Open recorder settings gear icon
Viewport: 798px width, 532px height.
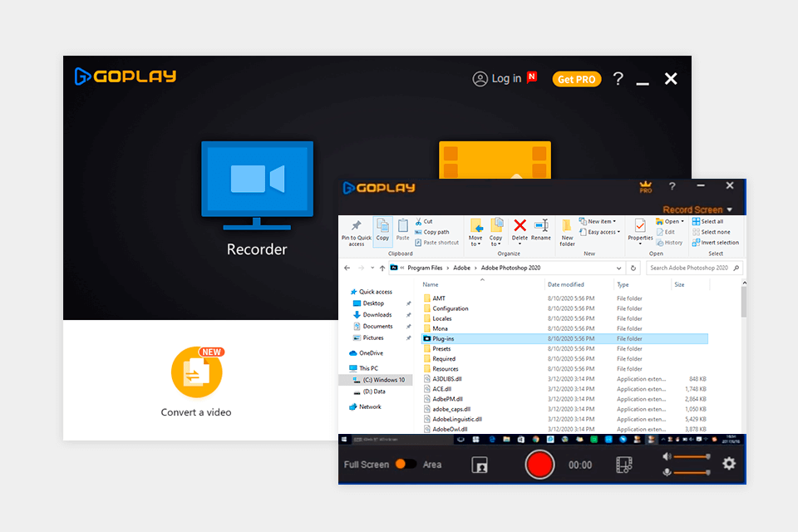coord(729,463)
